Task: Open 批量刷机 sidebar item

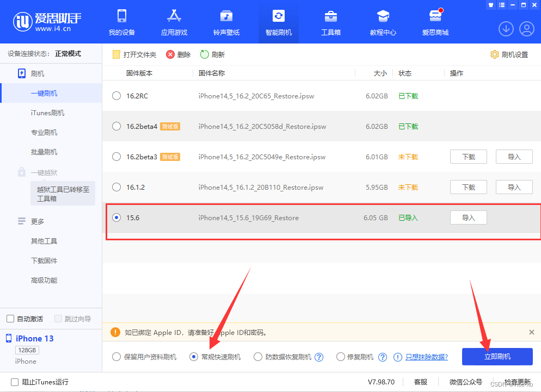Action: pos(44,152)
